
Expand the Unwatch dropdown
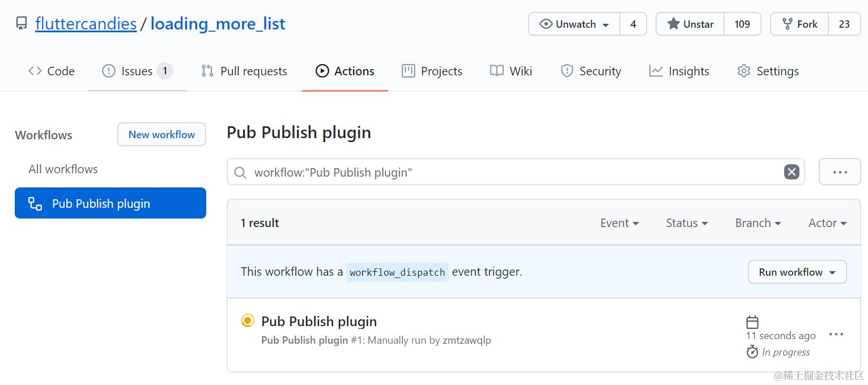(575, 24)
